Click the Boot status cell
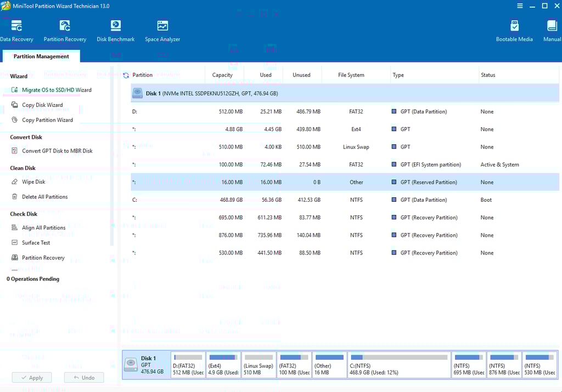The width and height of the screenshot is (562, 392). pos(486,200)
